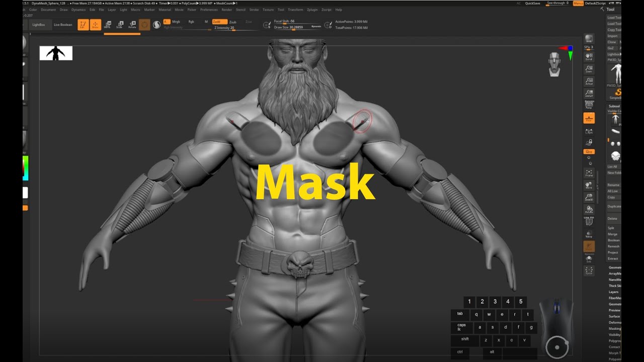Expand the ArrayMesh palette

[615, 274]
